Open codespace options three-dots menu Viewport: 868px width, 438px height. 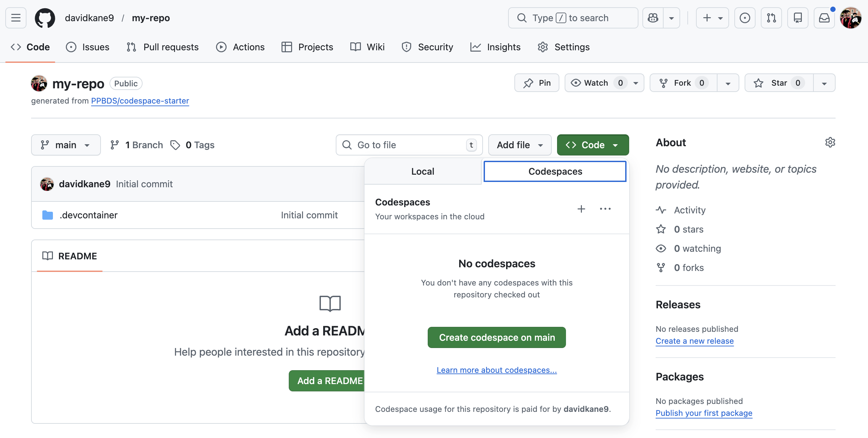[605, 209]
